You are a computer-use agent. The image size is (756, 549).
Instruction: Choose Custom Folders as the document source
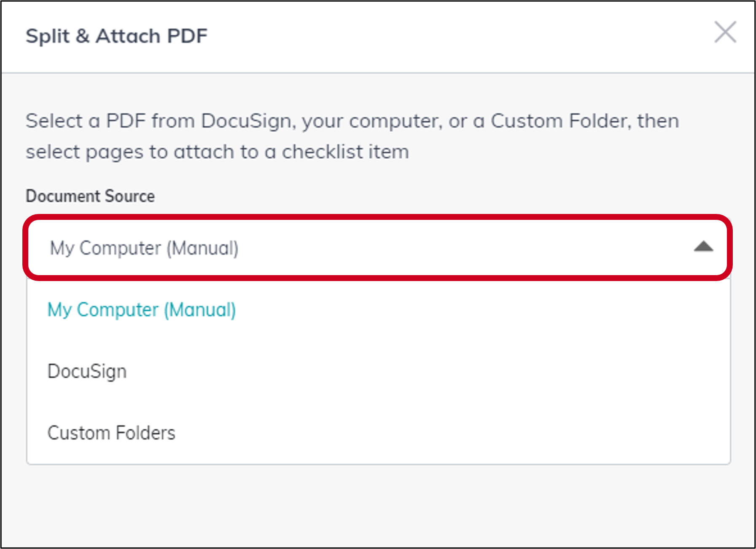378,433
